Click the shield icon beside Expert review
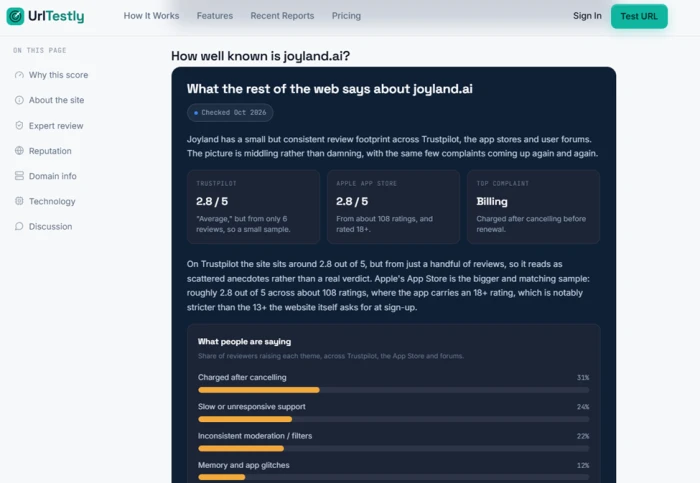 click(19, 125)
